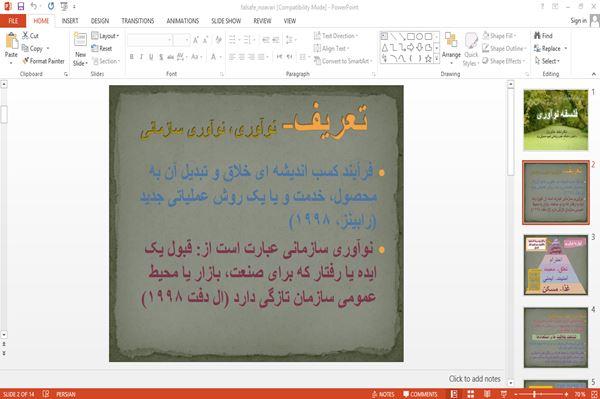600x399 pixels.
Task: Toggle the Notes pane in status bar
Action: pos(383,394)
